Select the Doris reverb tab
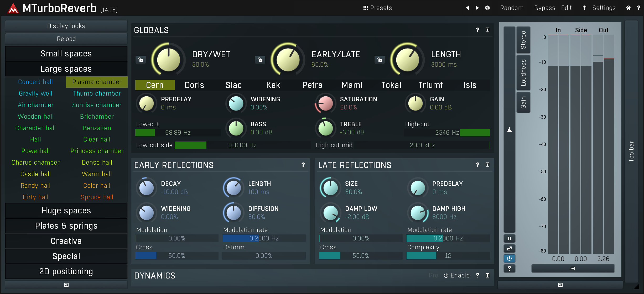The width and height of the screenshot is (644, 294). pos(194,85)
